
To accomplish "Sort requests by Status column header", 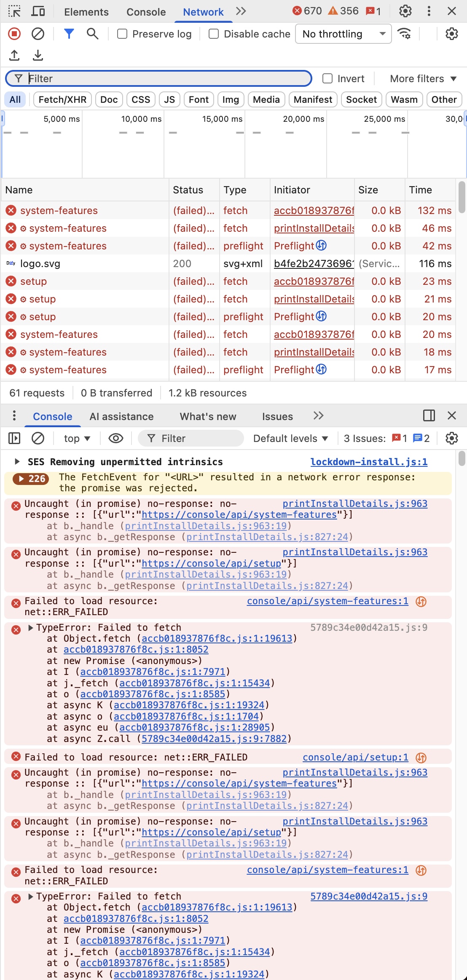I will (x=194, y=190).
